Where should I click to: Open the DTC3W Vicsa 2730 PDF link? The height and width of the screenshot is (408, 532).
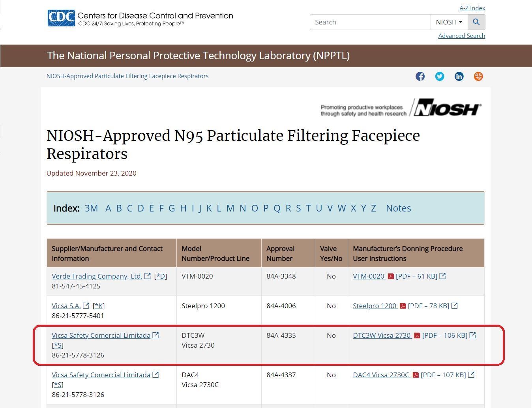pos(382,335)
